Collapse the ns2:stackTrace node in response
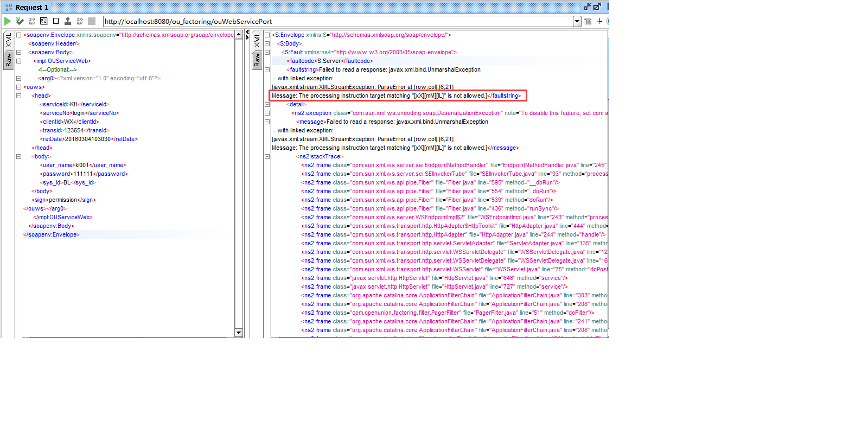This screenshot has width=868, height=433. (267, 156)
